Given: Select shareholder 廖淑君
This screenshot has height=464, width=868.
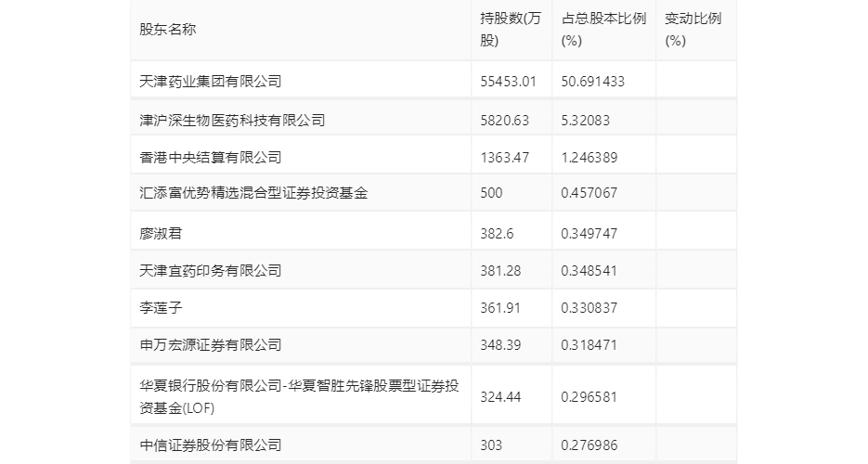Looking at the screenshot, I should point(161,233).
